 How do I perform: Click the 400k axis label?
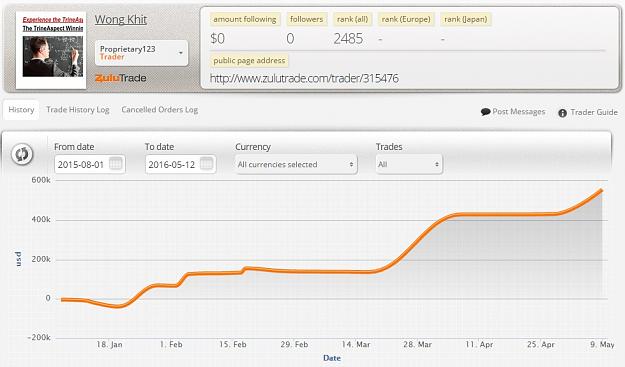pyautogui.click(x=41, y=220)
